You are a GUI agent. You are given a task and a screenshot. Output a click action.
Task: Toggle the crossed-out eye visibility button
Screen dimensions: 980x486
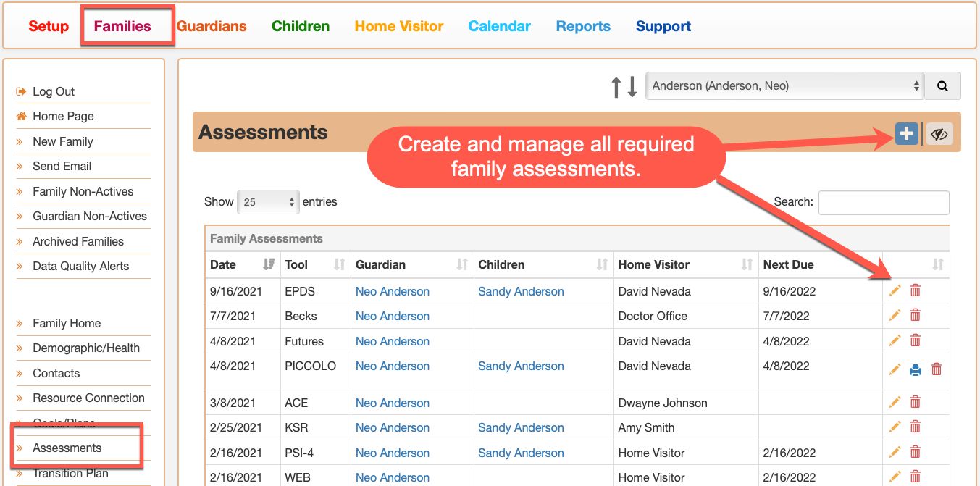939,134
